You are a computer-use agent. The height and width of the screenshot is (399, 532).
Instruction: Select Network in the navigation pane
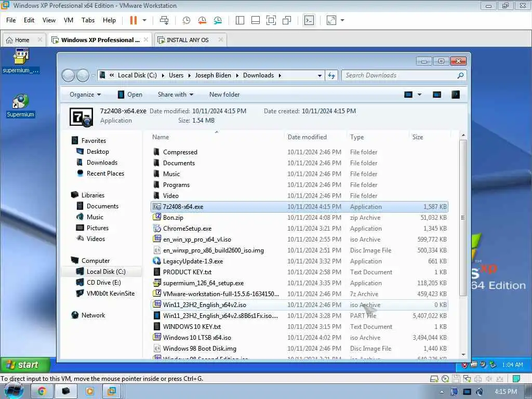93,315
